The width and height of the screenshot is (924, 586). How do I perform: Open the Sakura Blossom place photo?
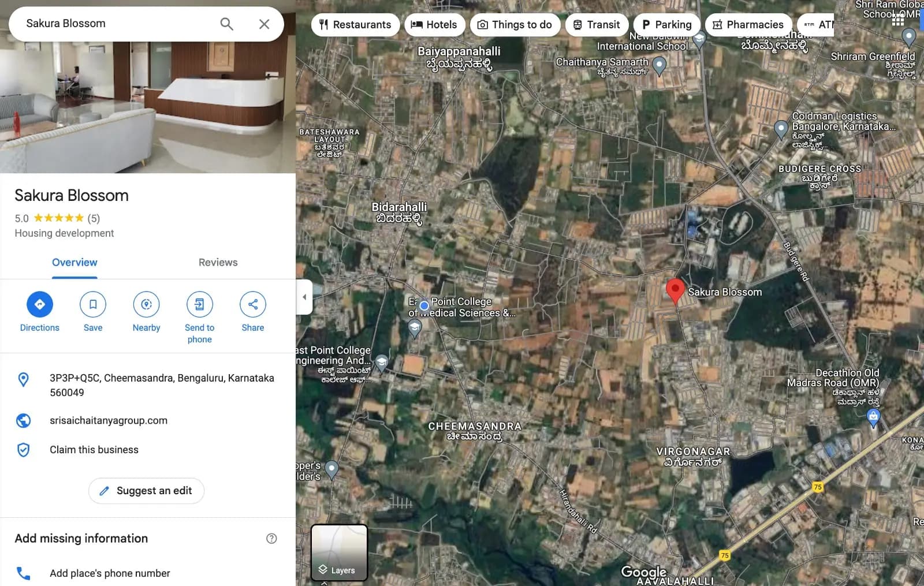point(148,107)
